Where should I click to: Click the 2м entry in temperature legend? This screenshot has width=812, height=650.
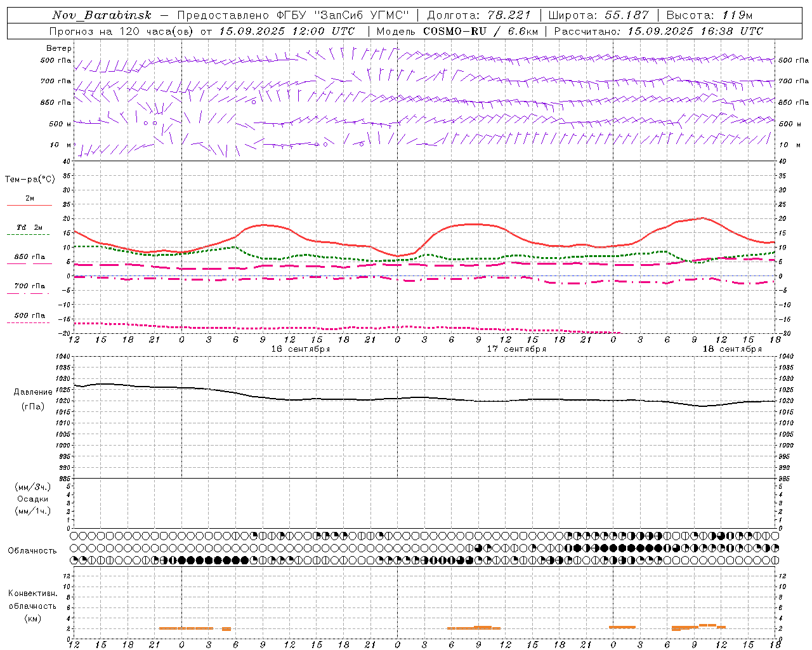click(x=30, y=199)
